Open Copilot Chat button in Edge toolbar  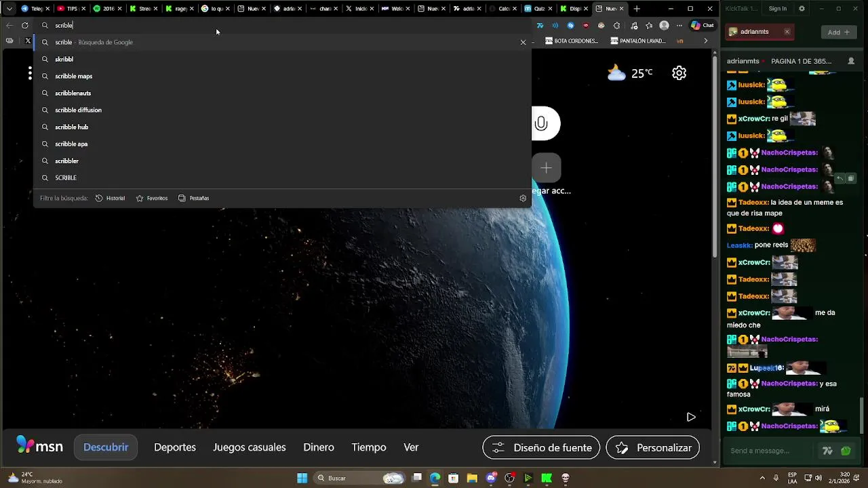(x=703, y=25)
